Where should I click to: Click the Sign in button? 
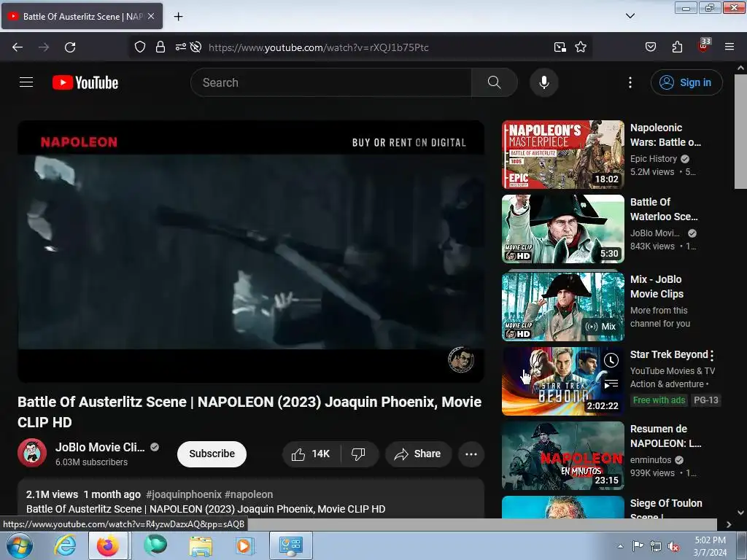(686, 82)
